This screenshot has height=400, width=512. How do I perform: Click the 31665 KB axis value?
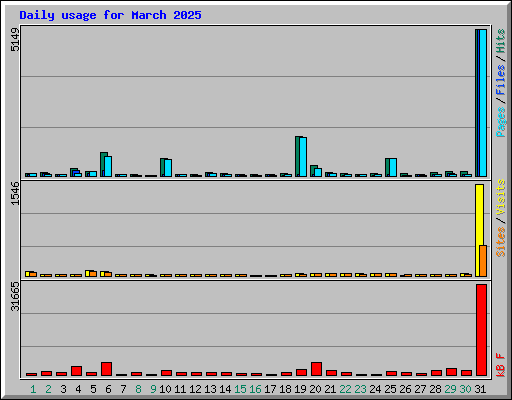[15, 296]
